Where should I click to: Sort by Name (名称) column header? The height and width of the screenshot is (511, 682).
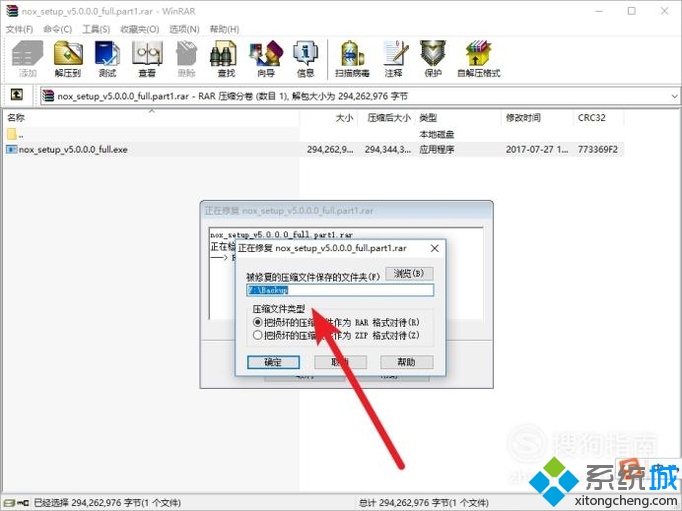pyautogui.click(x=151, y=118)
